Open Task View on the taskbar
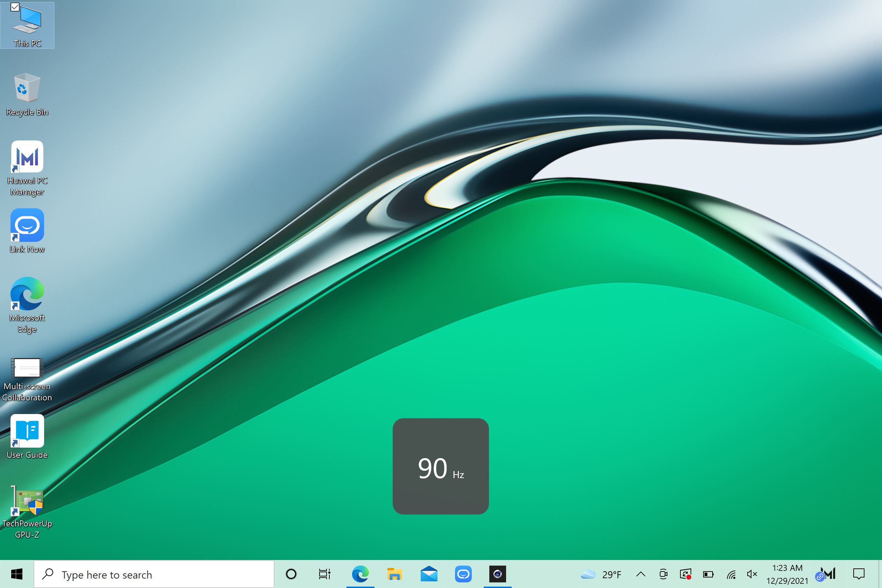The width and height of the screenshot is (882, 588). coord(324,574)
